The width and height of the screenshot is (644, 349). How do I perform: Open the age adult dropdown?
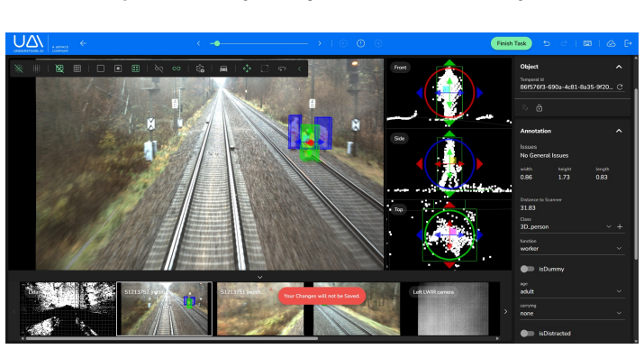572,291
